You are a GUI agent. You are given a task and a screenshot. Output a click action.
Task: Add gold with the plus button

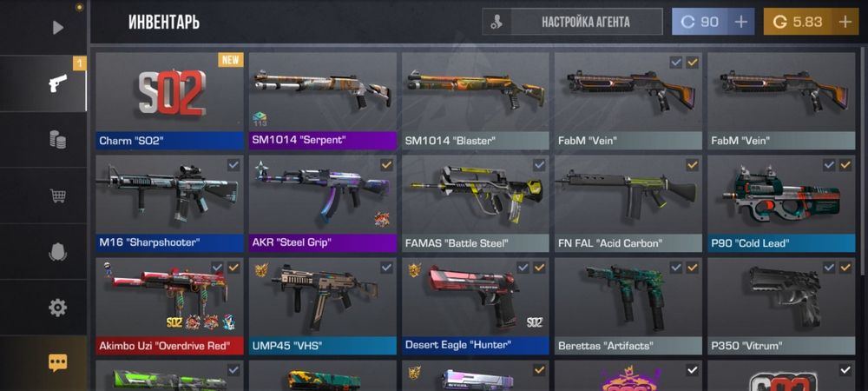point(845,22)
